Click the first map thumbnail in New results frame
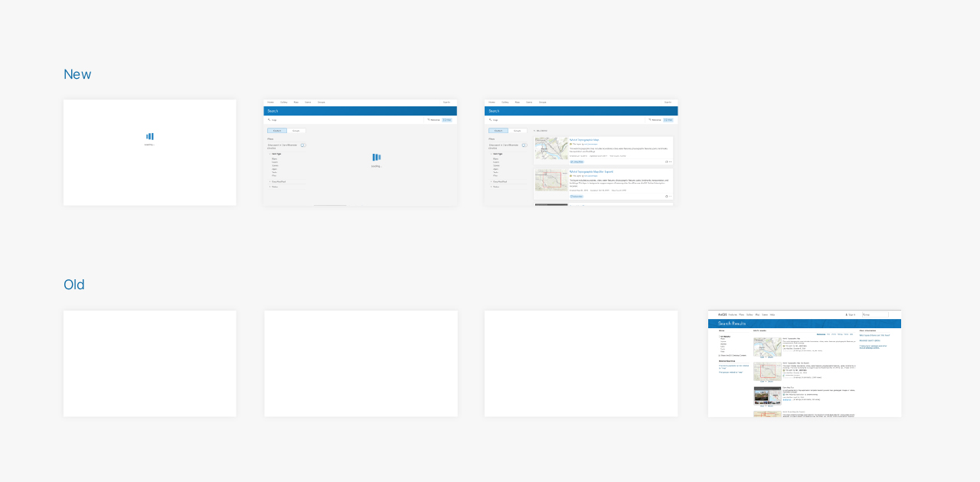This screenshot has height=482, width=980. click(x=551, y=148)
